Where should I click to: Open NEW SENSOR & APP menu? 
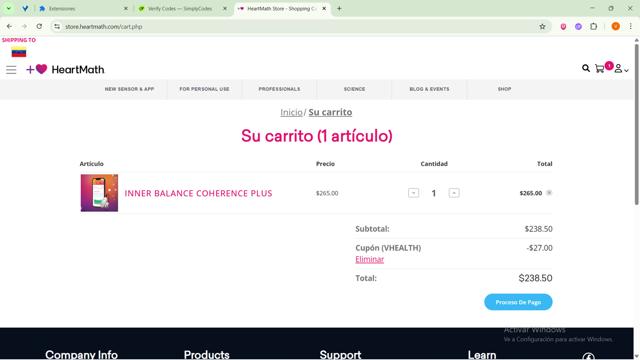click(129, 89)
